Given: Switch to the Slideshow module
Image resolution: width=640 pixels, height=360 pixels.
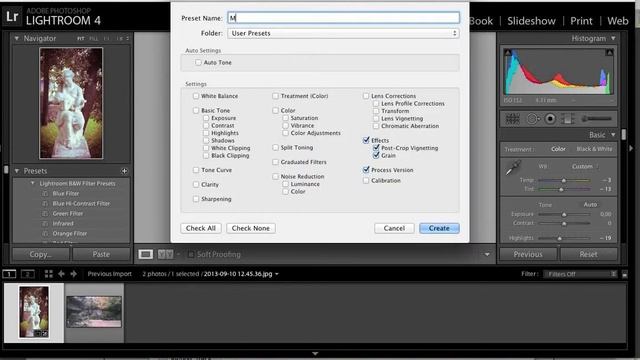Looking at the screenshot, I should (x=531, y=21).
